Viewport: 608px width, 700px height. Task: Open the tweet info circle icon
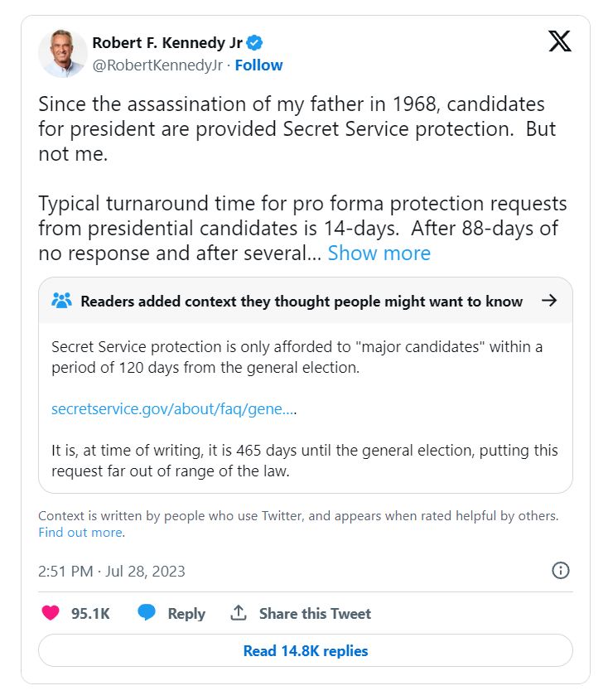coord(561,571)
